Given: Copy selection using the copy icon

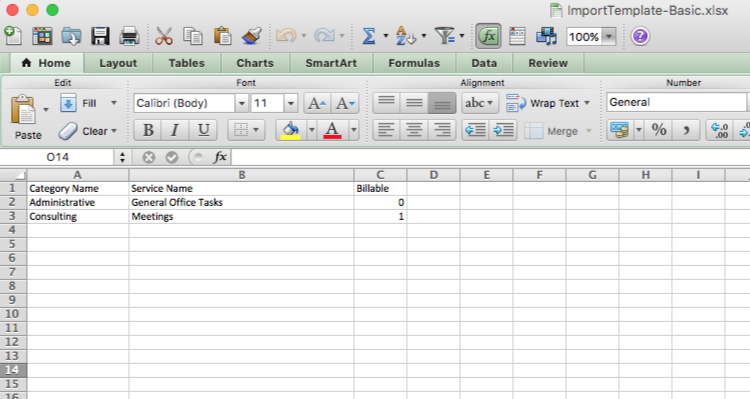Looking at the screenshot, I should click(x=193, y=36).
